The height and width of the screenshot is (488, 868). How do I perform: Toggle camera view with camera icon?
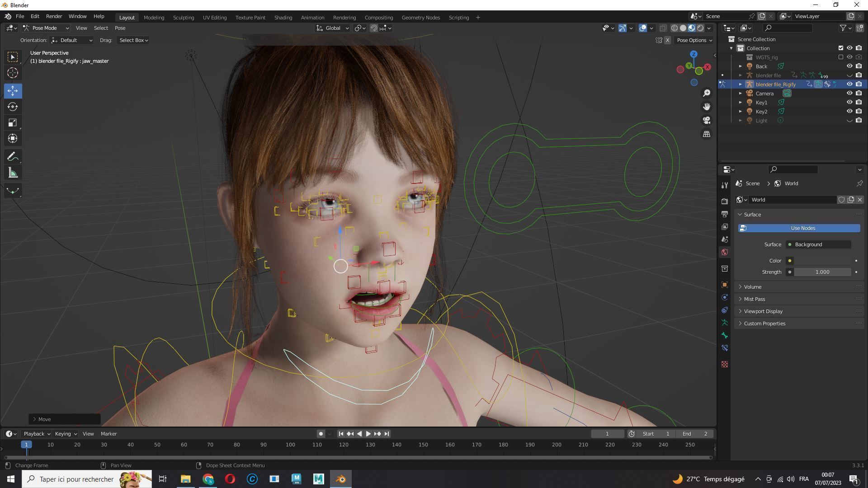coord(707,120)
